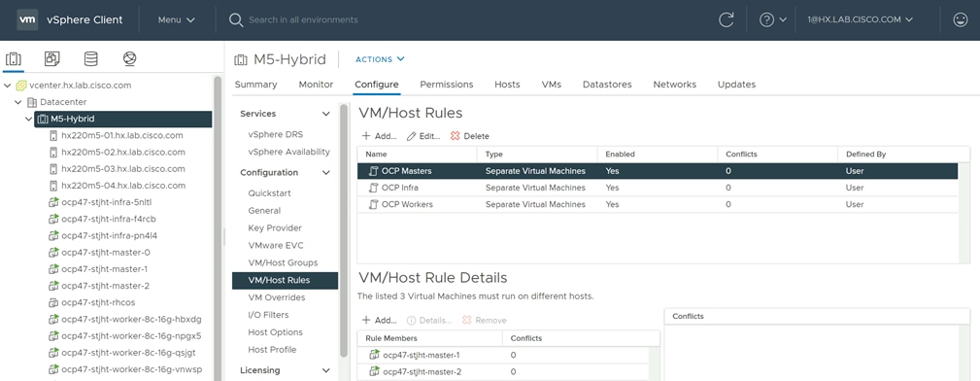The width and height of the screenshot is (980, 381).
Task: Collapse the M5-Hybrid cluster tree node
Action: pyautogui.click(x=29, y=119)
